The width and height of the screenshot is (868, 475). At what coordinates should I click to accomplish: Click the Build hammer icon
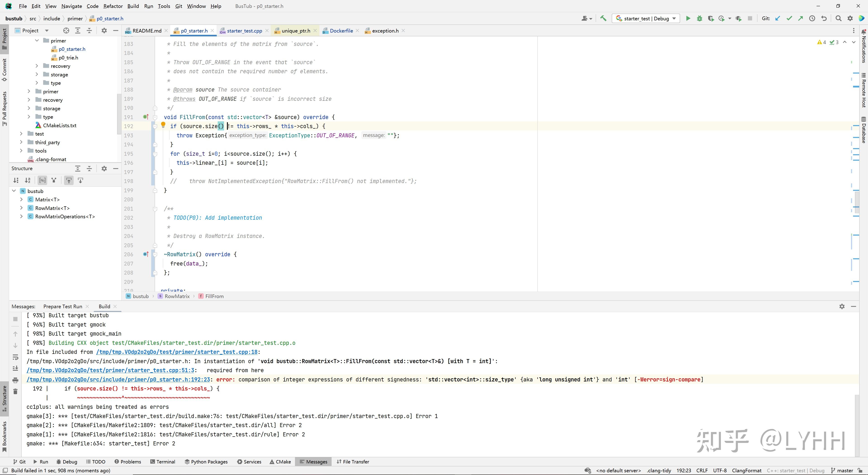click(603, 19)
